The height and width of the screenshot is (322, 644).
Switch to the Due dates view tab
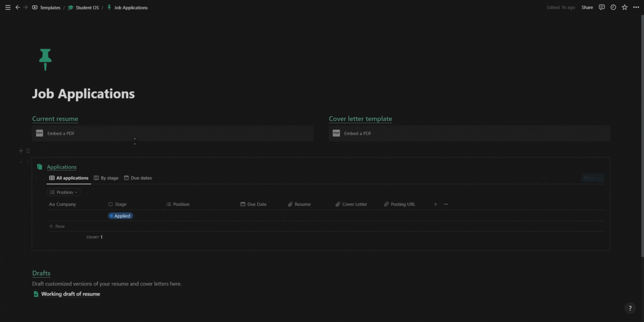click(141, 178)
